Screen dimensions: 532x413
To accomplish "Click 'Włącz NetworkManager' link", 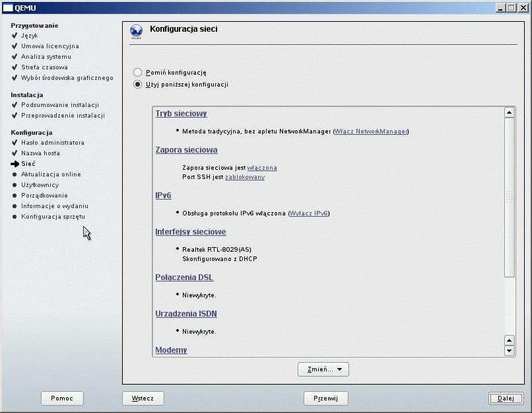I will pyautogui.click(x=371, y=131).
